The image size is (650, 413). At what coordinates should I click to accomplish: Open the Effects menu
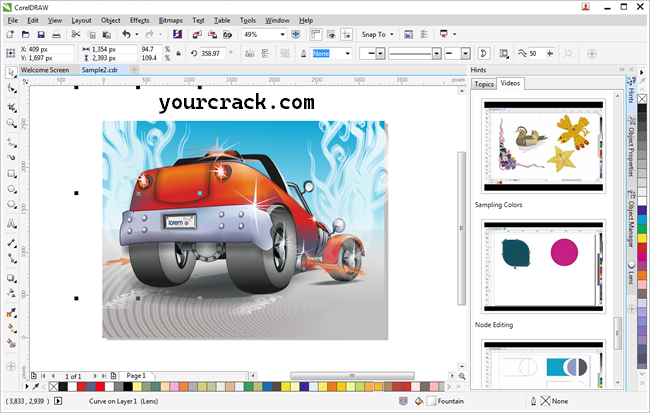click(139, 20)
